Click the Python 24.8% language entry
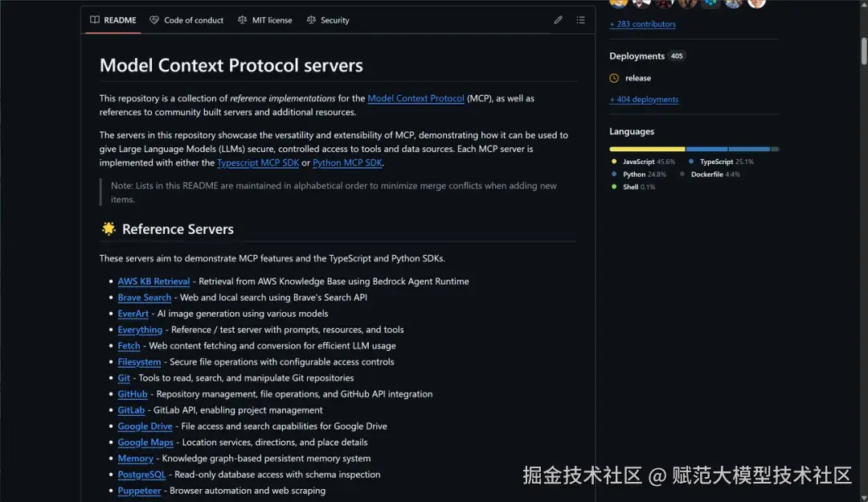Screen dimensions: 868x502 [639, 174]
